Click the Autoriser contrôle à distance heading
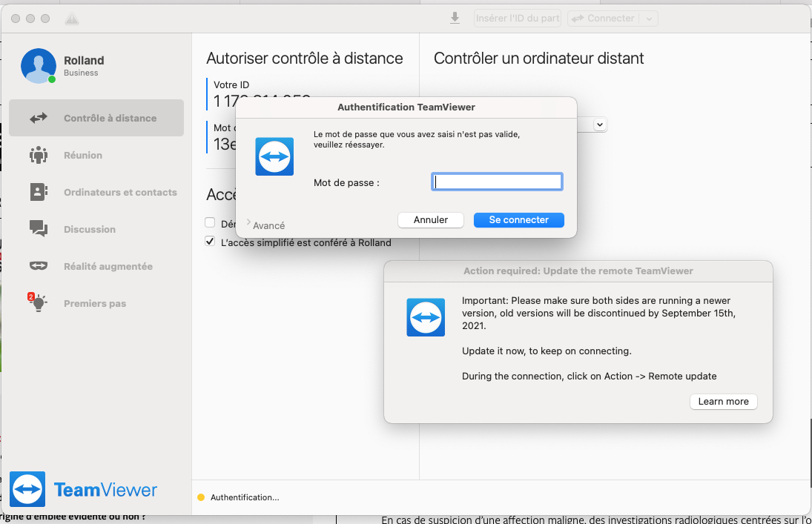 click(305, 59)
